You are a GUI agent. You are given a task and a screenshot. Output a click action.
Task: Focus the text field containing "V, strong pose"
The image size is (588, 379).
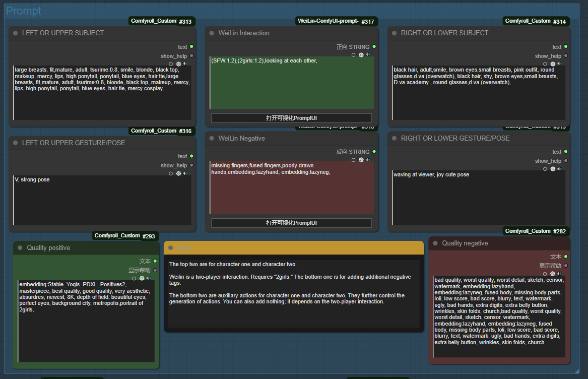102,200
